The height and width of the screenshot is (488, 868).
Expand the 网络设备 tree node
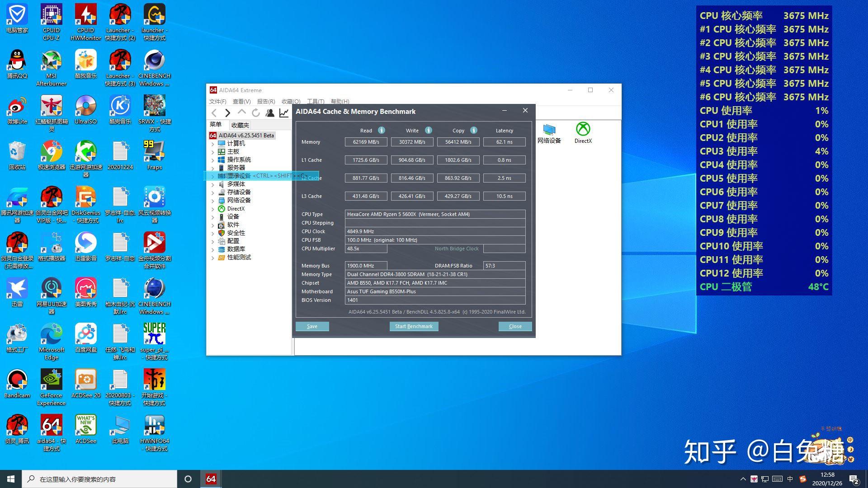tap(212, 201)
